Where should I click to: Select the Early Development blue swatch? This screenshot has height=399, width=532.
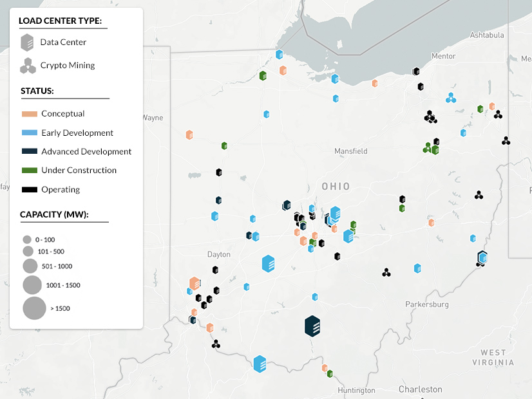point(30,133)
